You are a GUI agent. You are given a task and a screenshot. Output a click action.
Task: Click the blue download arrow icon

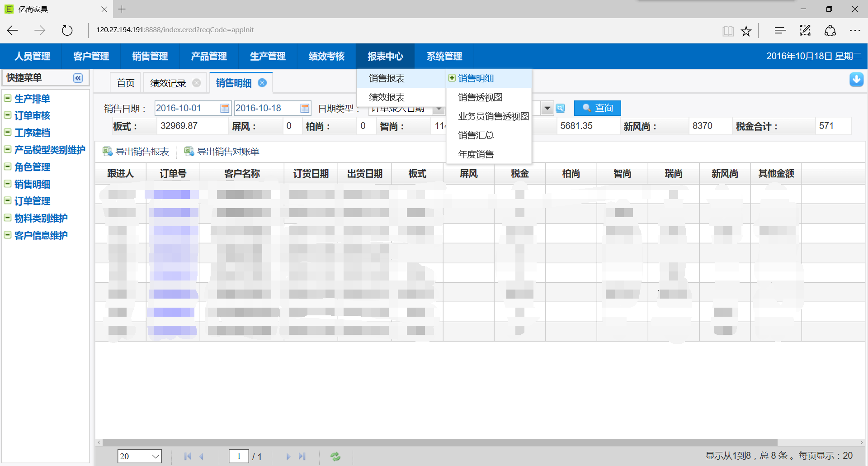856,80
